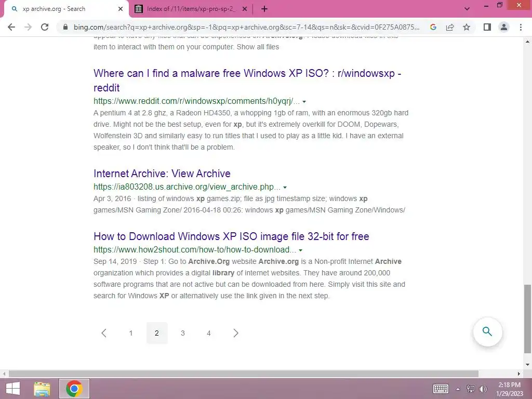Open the taskbar clock showing 2:18 PM
The width and height of the screenshot is (532, 399).
tap(510, 389)
